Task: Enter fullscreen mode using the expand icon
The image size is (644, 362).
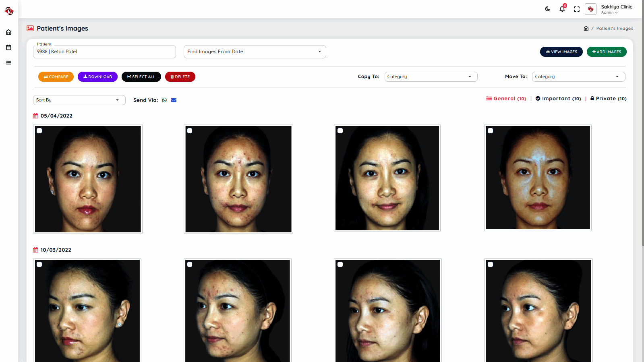Action: 576,9
